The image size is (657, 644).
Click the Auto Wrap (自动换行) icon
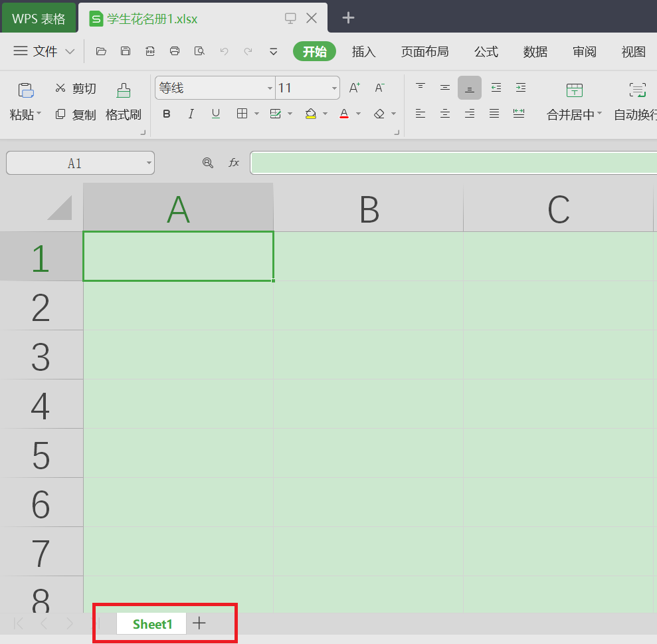click(637, 90)
